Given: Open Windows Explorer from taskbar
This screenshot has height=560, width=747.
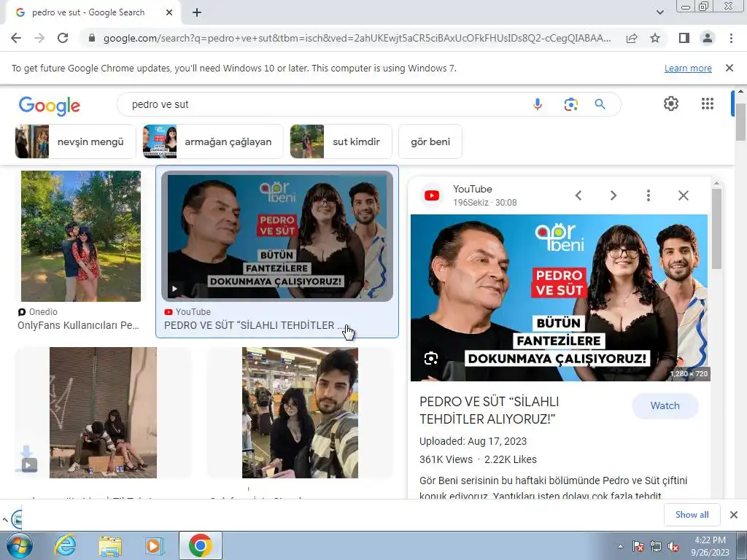Looking at the screenshot, I should 110,545.
